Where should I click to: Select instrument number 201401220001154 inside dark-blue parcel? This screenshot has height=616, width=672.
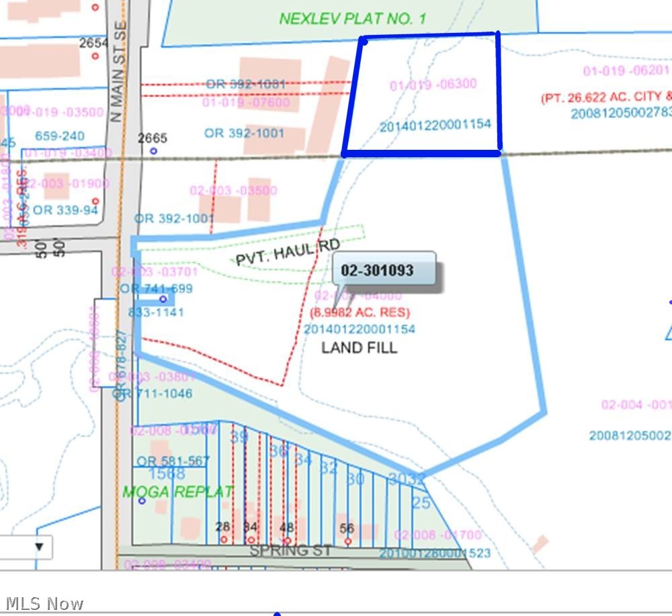[x=435, y=126]
